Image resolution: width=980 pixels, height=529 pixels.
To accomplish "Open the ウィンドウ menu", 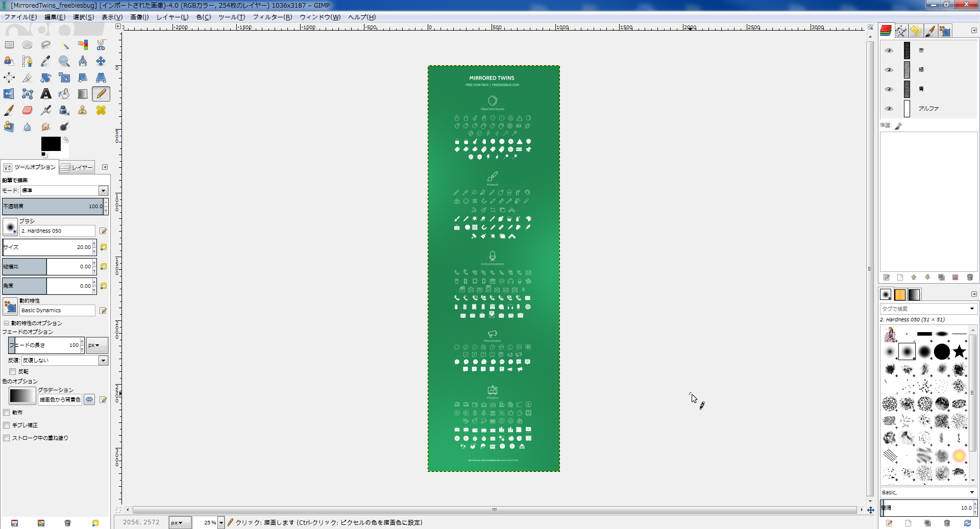I will pos(320,17).
